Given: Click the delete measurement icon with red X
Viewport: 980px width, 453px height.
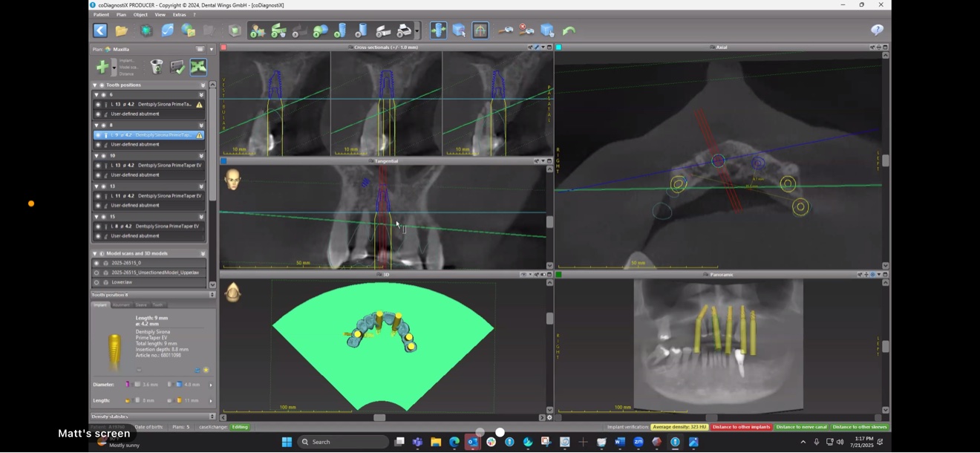Looking at the screenshot, I should tap(526, 30).
